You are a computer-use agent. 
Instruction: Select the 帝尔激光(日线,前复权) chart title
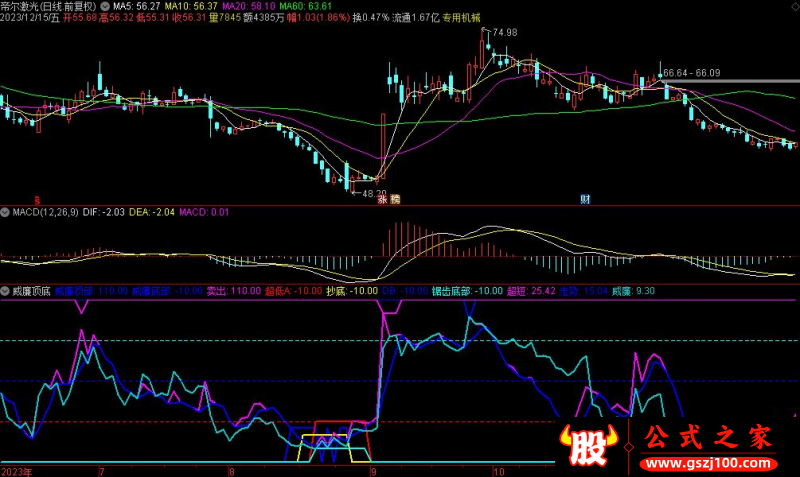pyautogui.click(x=48, y=6)
